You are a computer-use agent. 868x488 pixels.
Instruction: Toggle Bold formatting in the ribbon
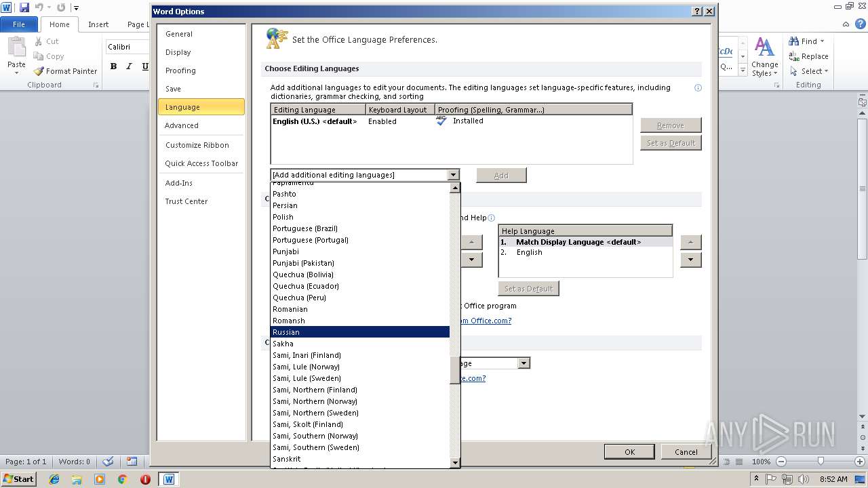[x=113, y=66]
